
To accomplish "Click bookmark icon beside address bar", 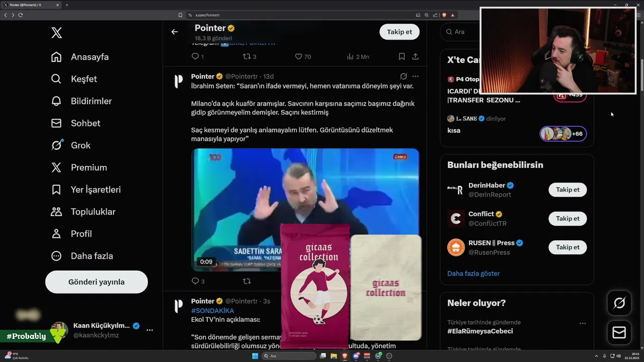I will pyautogui.click(x=180, y=15).
